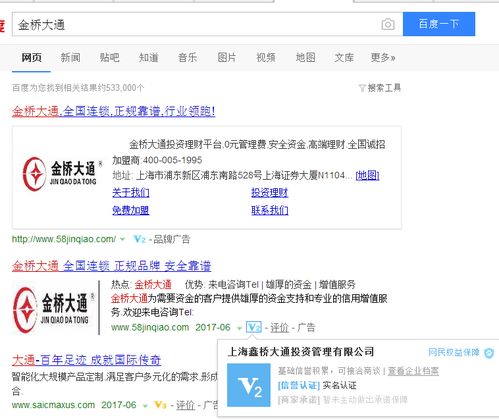Open the www.58jinqiao.com 2017-06 URL

[171, 327]
